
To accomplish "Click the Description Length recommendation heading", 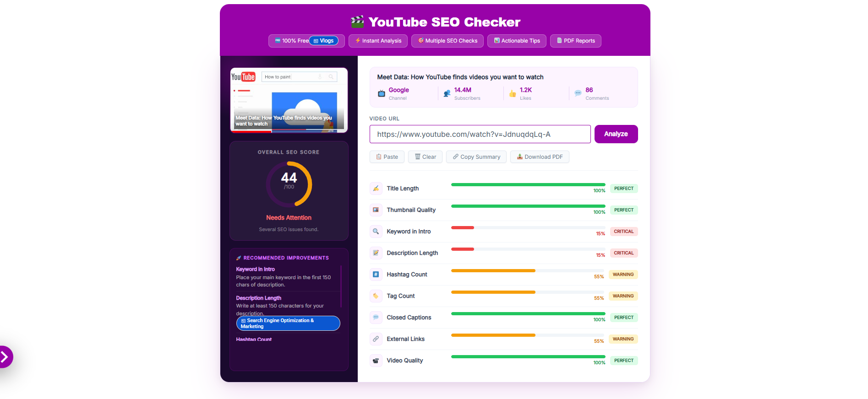I will tap(258, 298).
